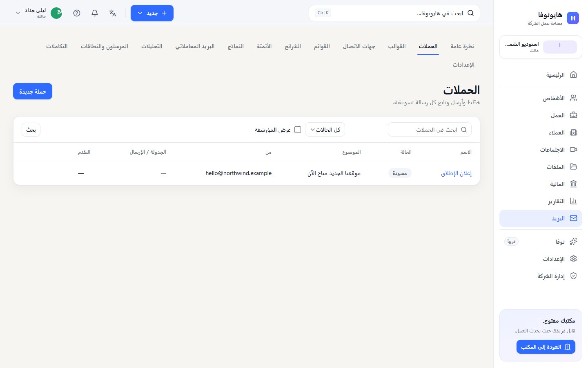This screenshot has height=368, width=588.
Task: Open الملفات files section in sidebar
Action: tap(541, 167)
